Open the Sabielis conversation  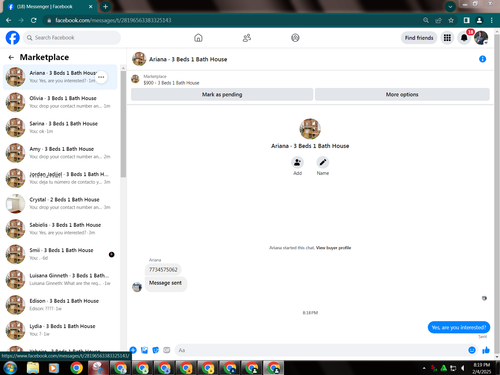click(60, 229)
